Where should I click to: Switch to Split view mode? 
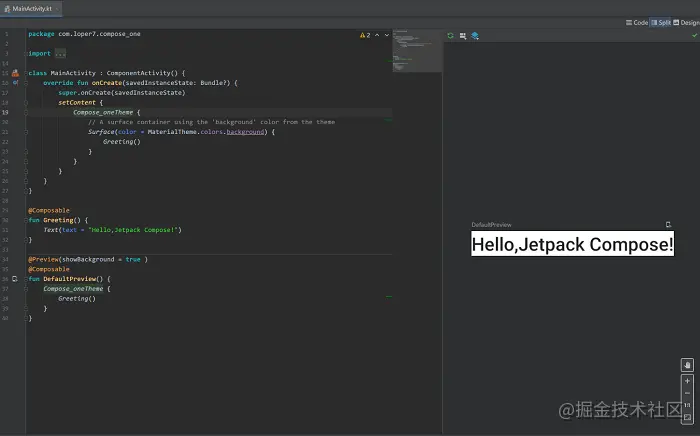661,22
